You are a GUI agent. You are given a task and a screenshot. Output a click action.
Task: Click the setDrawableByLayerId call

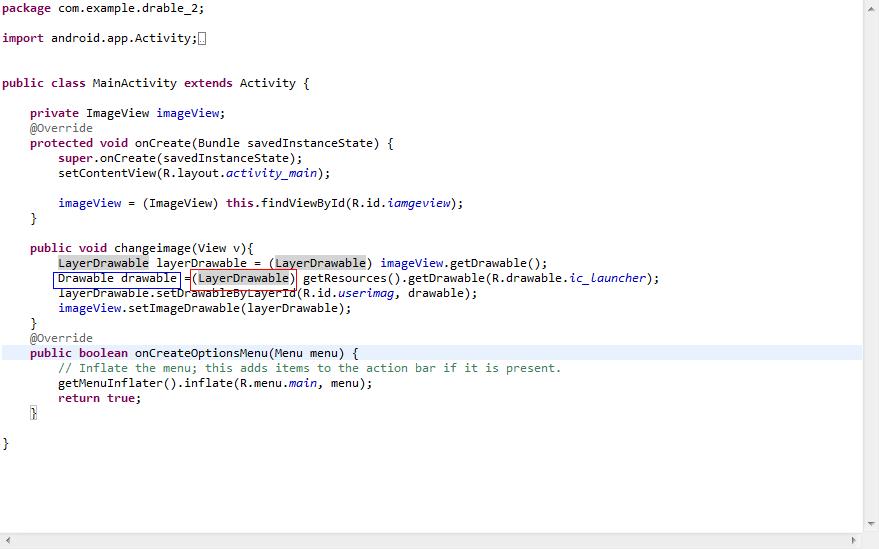pyautogui.click(x=225, y=293)
